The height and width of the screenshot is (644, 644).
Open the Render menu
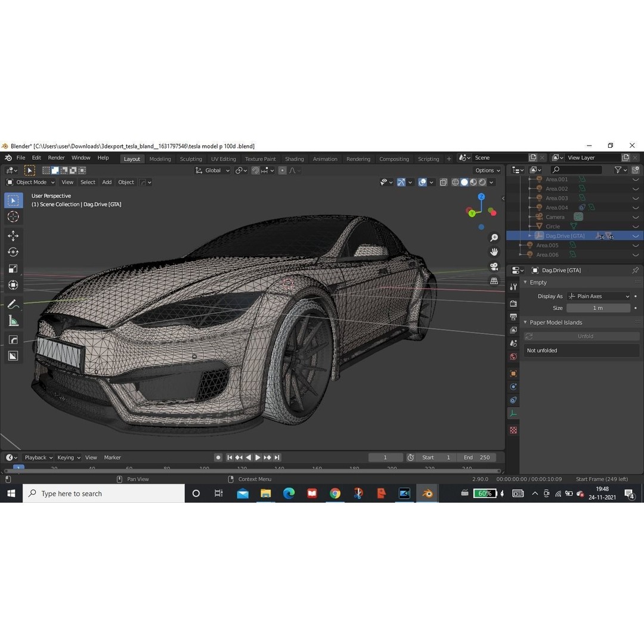click(56, 157)
